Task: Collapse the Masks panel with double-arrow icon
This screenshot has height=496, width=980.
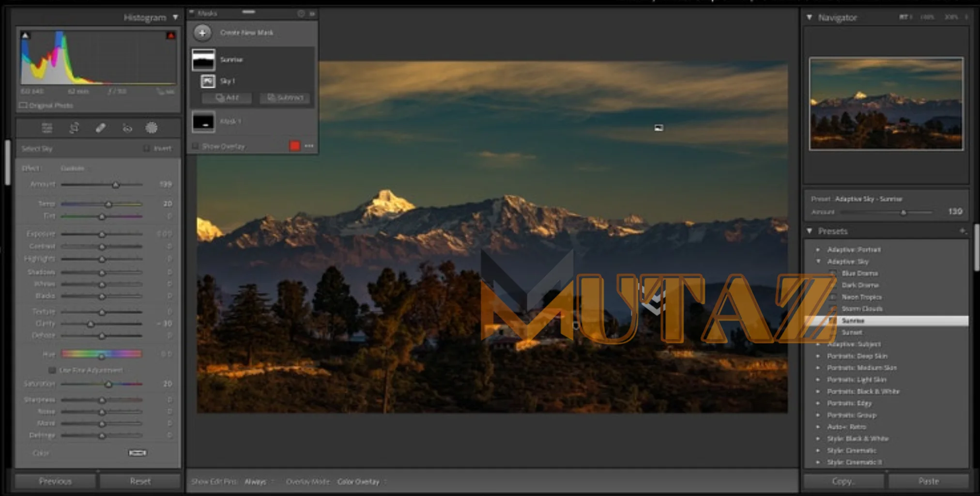Action: (312, 14)
